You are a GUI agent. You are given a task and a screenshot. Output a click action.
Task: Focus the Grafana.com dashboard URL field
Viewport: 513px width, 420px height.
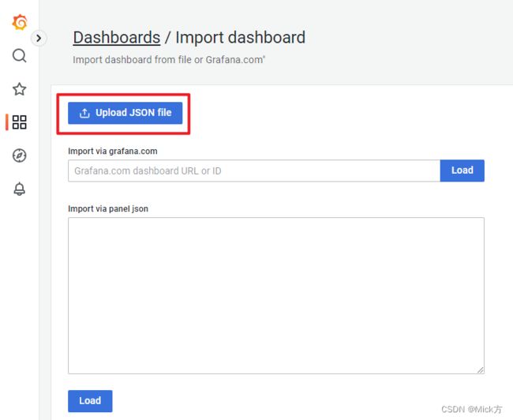click(x=254, y=171)
